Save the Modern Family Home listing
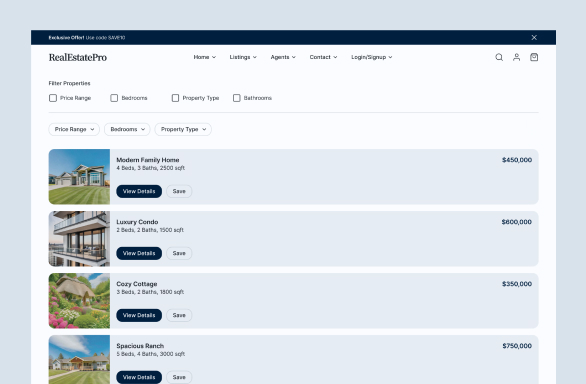The width and height of the screenshot is (586, 384). coord(179,191)
